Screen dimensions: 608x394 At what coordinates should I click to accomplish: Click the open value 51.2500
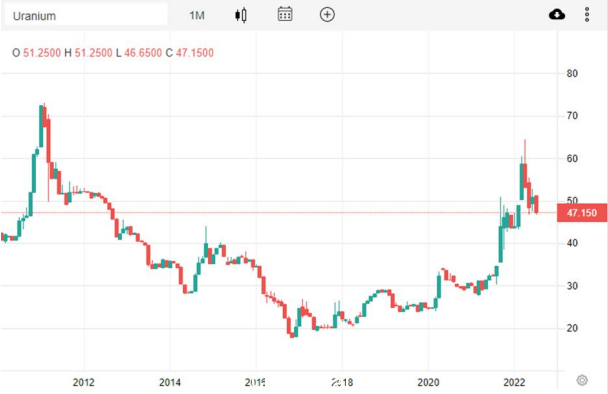[x=42, y=53]
